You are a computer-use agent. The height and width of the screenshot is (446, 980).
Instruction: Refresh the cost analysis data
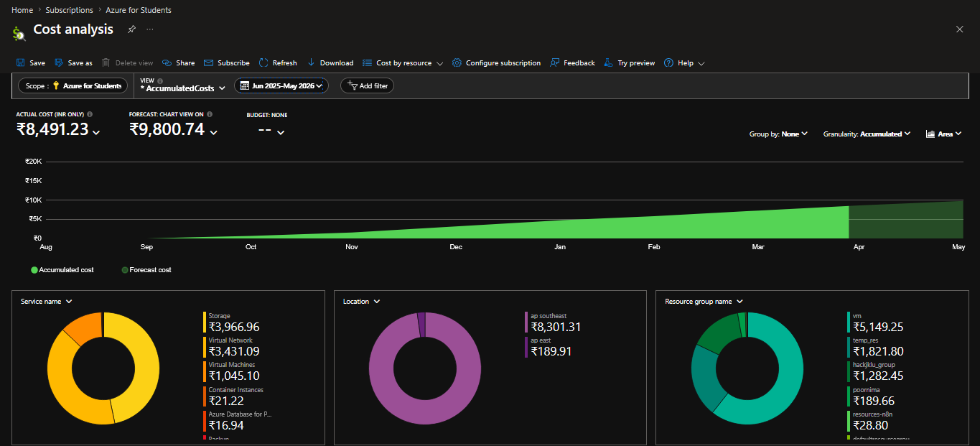point(278,62)
